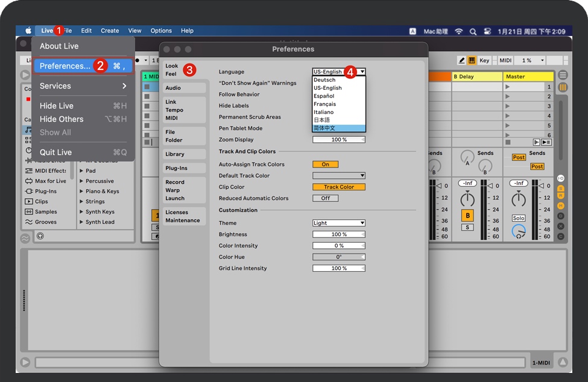Click the Draw Mode pencil icon
The width and height of the screenshot is (588, 382).
click(461, 60)
